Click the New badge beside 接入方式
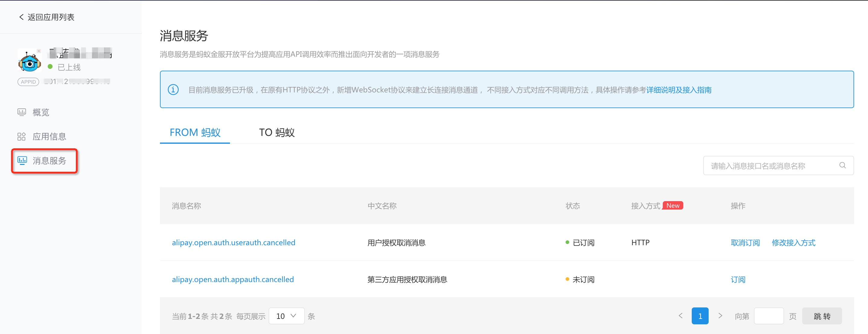 click(x=672, y=206)
